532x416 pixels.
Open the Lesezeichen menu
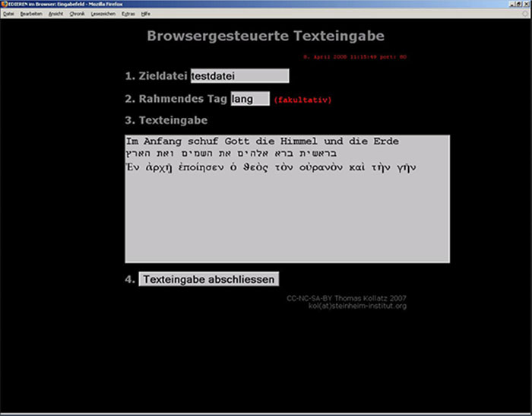coord(103,14)
